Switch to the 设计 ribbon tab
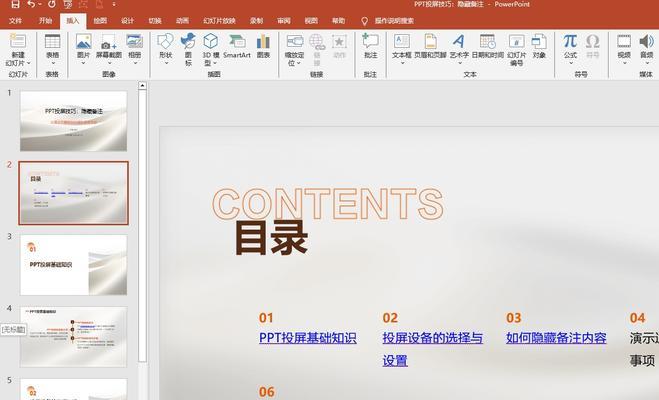The image size is (659, 400). click(127, 21)
